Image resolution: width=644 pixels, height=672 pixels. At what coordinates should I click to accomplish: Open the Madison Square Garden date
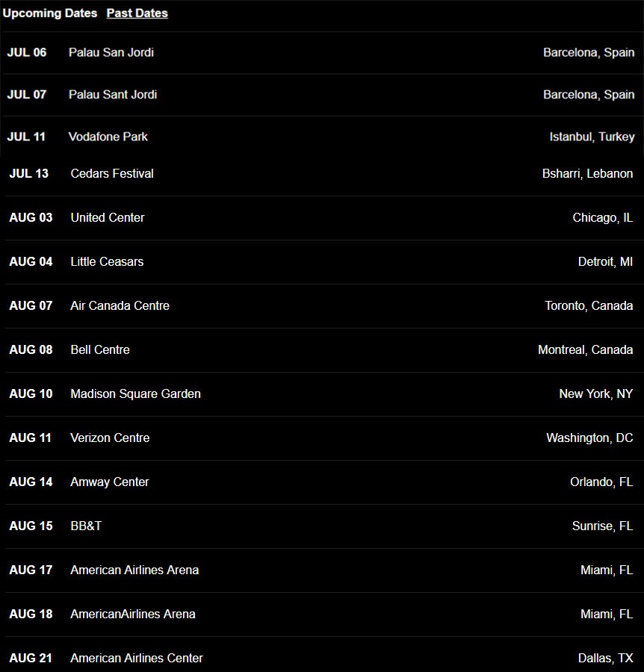[135, 393]
